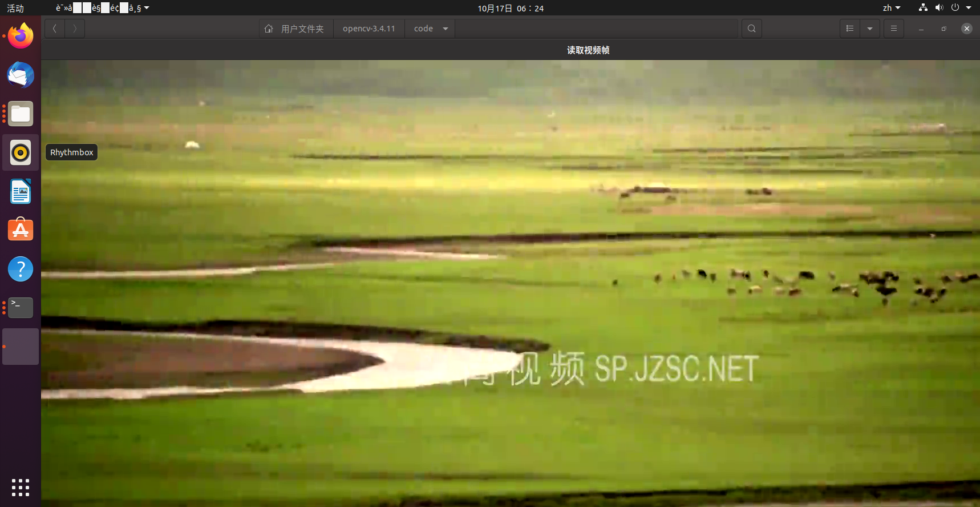Viewport: 980px width, 507px height.
Task: Open Firefox from the dock
Action: (21, 36)
